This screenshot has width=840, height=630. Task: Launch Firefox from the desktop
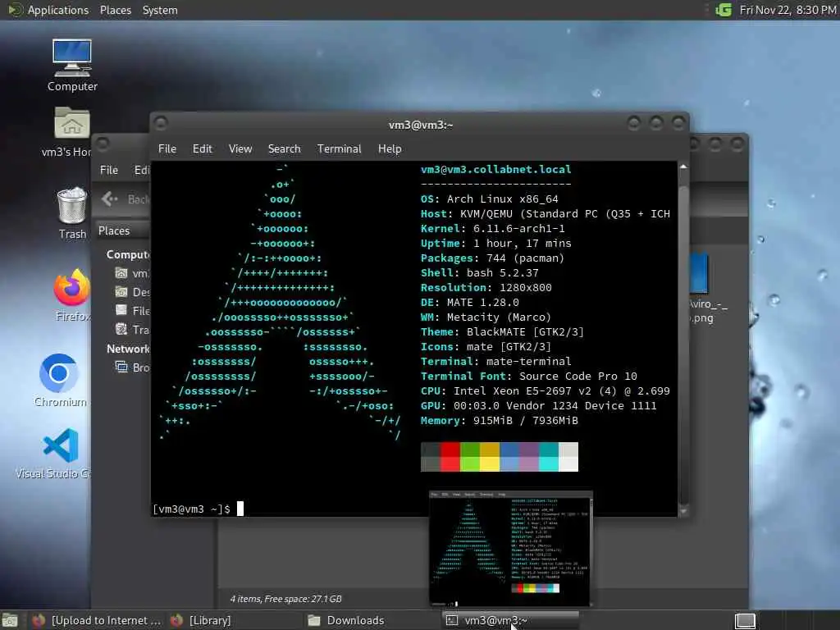click(x=72, y=294)
